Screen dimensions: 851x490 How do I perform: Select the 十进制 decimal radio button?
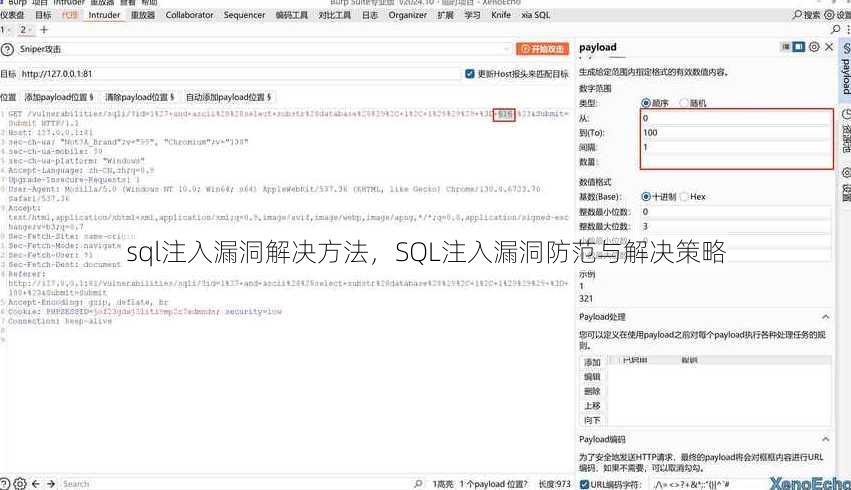(x=646, y=196)
